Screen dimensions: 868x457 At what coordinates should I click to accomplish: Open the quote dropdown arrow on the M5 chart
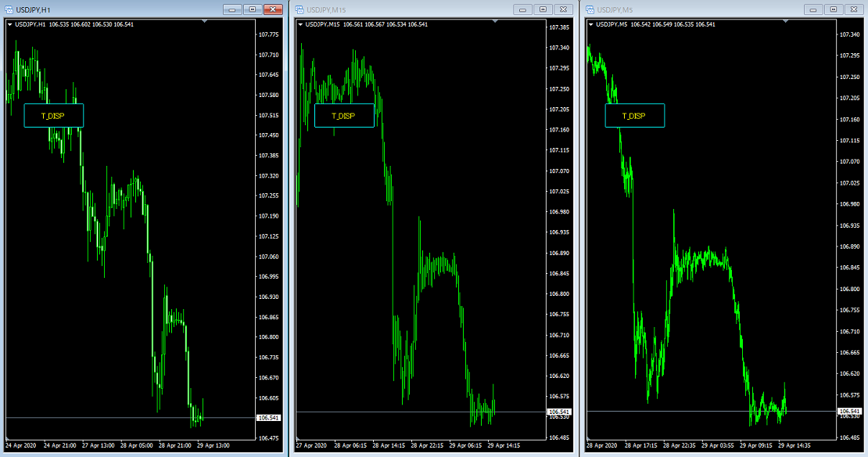click(591, 24)
